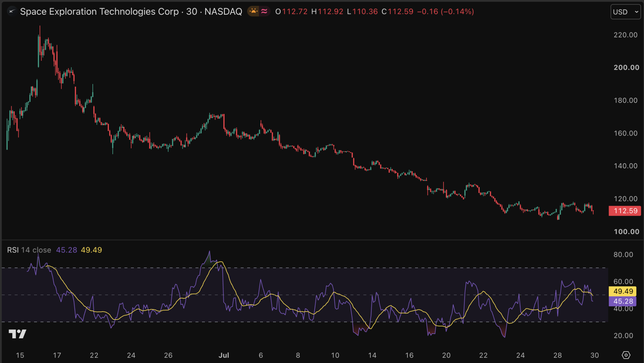Click the purple 45.28 label on the RSI scale
This screenshot has width=644, height=363.
pos(623,301)
